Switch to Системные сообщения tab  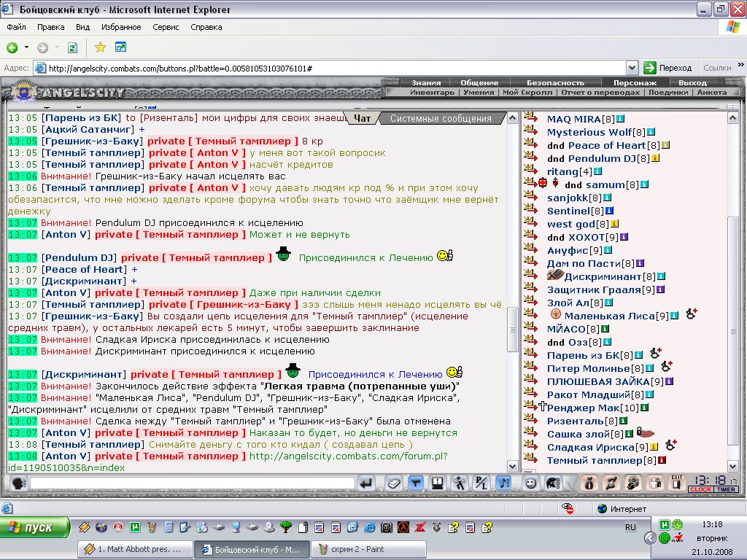pos(441,118)
